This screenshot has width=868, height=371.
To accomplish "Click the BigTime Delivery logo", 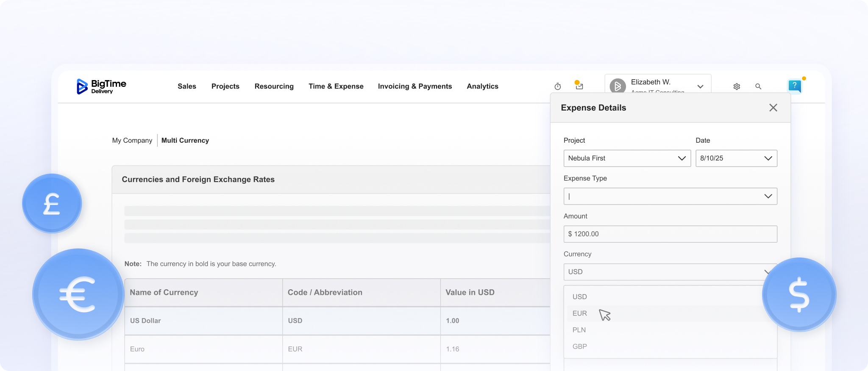I will (x=101, y=86).
